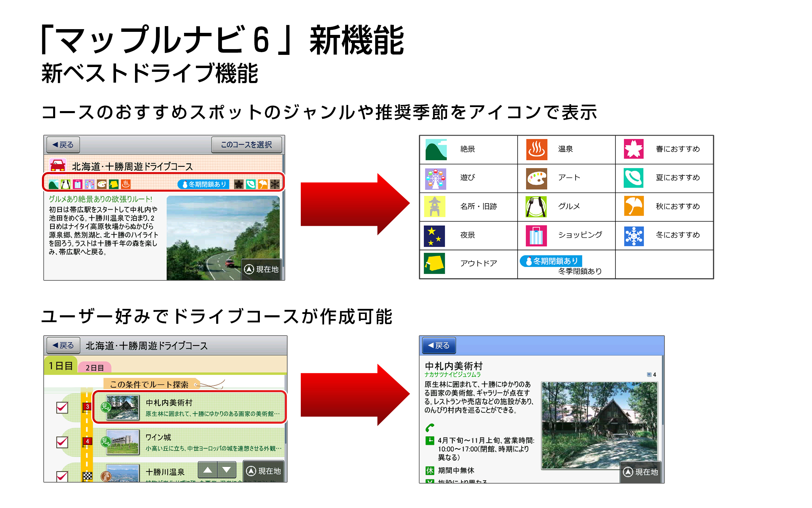
Task: Tap the summer hat icon in course overview
Action: [x=251, y=184]
